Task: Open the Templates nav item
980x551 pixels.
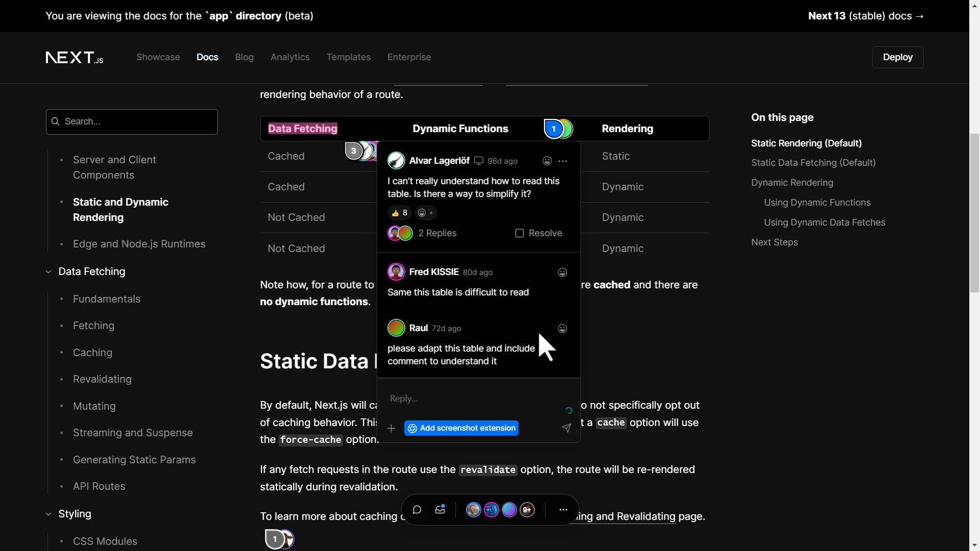Action: click(348, 57)
